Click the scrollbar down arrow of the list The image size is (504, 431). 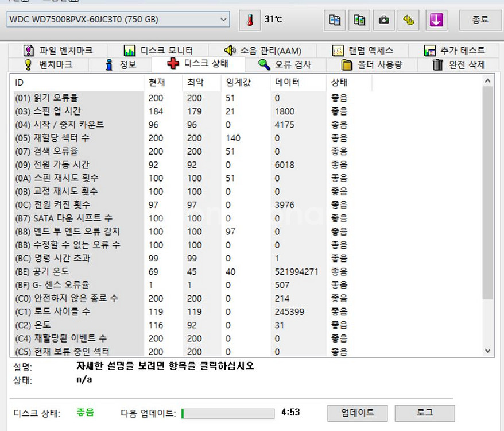tap(487, 351)
